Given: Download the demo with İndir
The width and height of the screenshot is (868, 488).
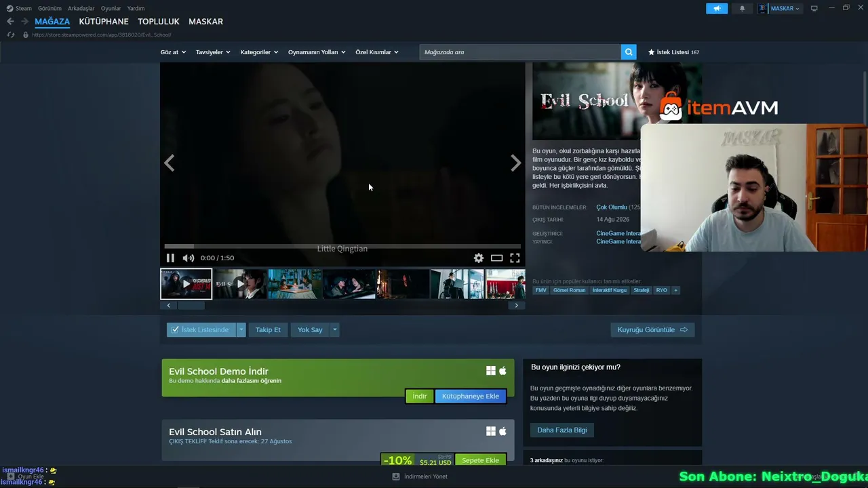Looking at the screenshot, I should (x=420, y=396).
